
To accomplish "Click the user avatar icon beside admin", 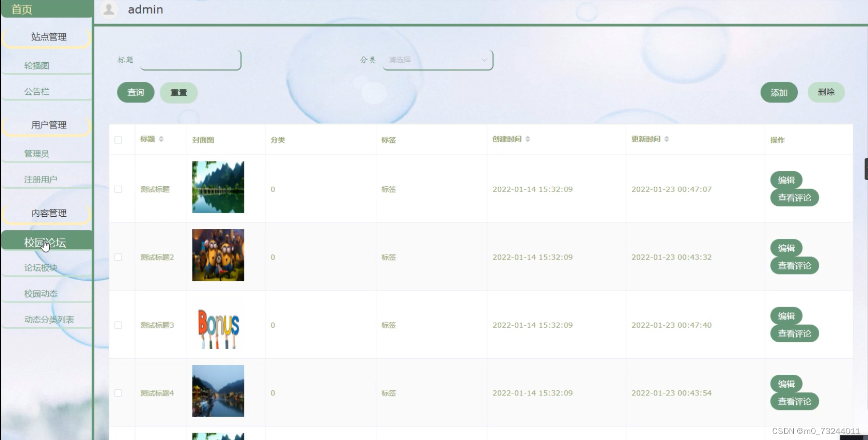I will pos(109,9).
